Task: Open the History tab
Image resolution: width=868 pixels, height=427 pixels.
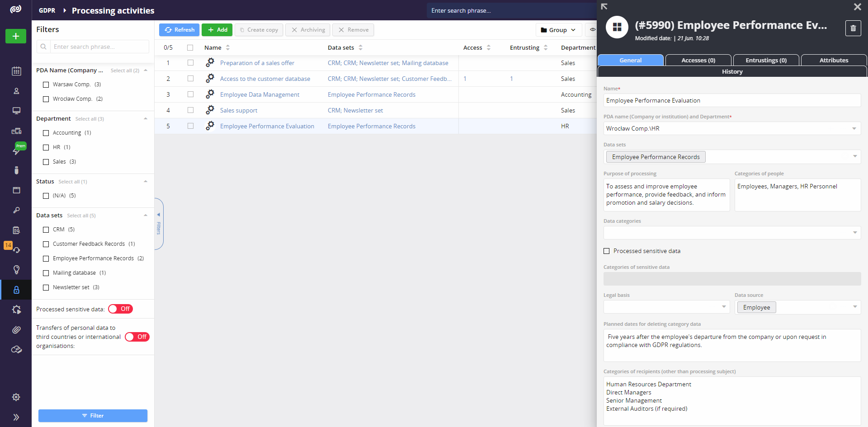Action: click(732, 71)
